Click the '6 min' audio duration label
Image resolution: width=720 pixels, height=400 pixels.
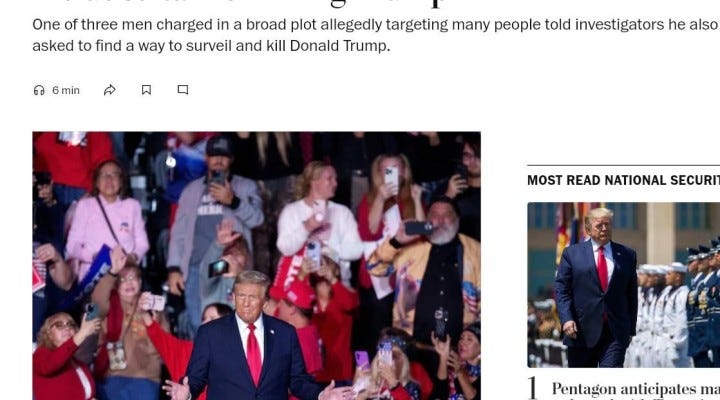(66, 90)
